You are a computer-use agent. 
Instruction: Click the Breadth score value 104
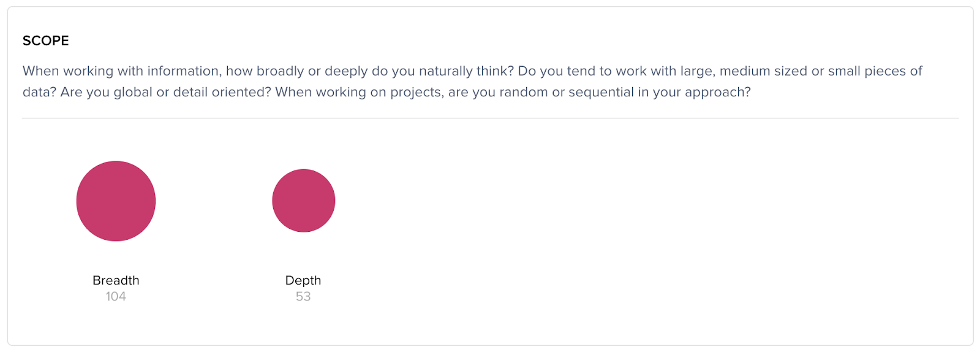(x=116, y=297)
